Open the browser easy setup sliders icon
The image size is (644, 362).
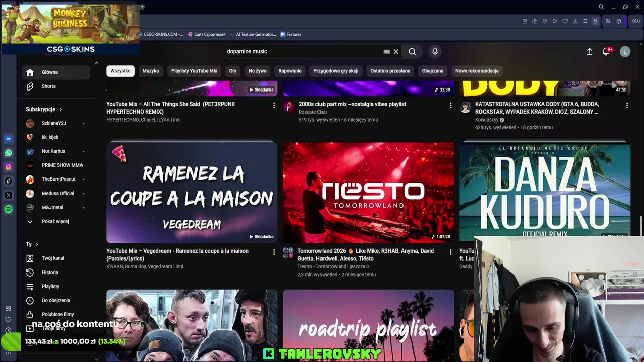point(585,21)
